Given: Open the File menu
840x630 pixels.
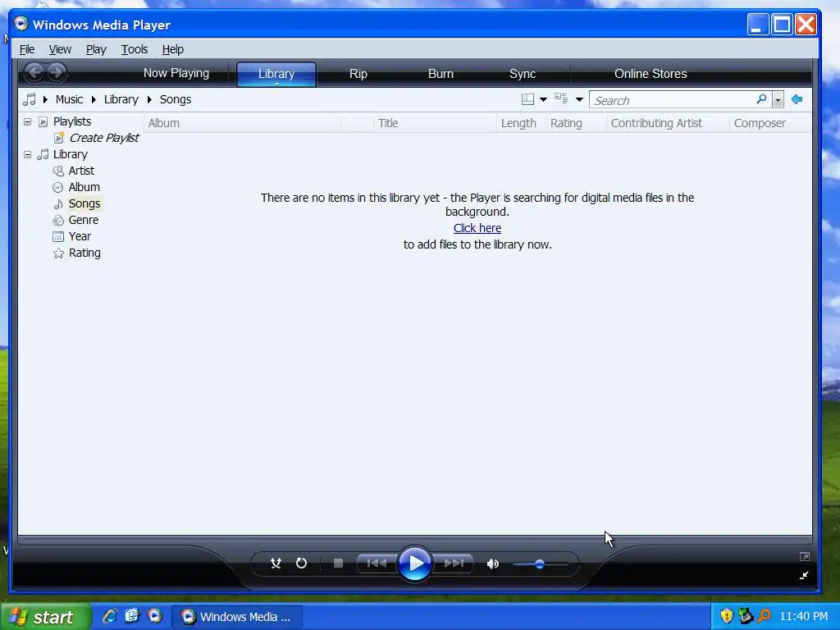Looking at the screenshot, I should coord(27,49).
